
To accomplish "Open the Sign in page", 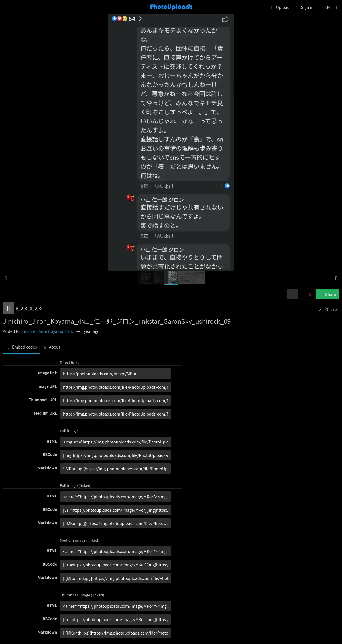I will point(307,7).
